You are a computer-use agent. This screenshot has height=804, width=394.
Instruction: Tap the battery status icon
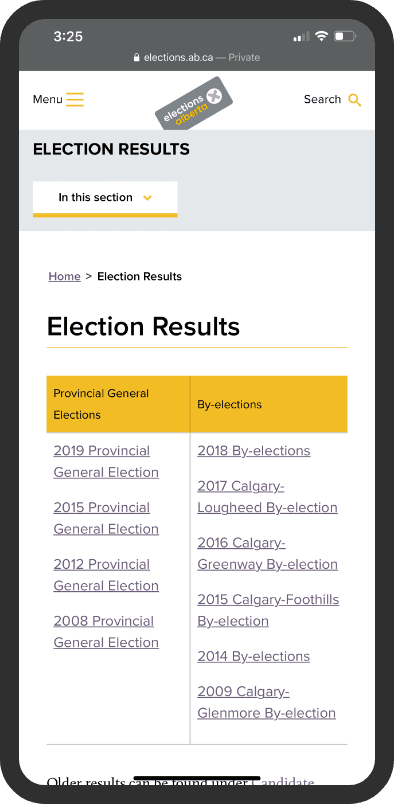click(x=345, y=36)
